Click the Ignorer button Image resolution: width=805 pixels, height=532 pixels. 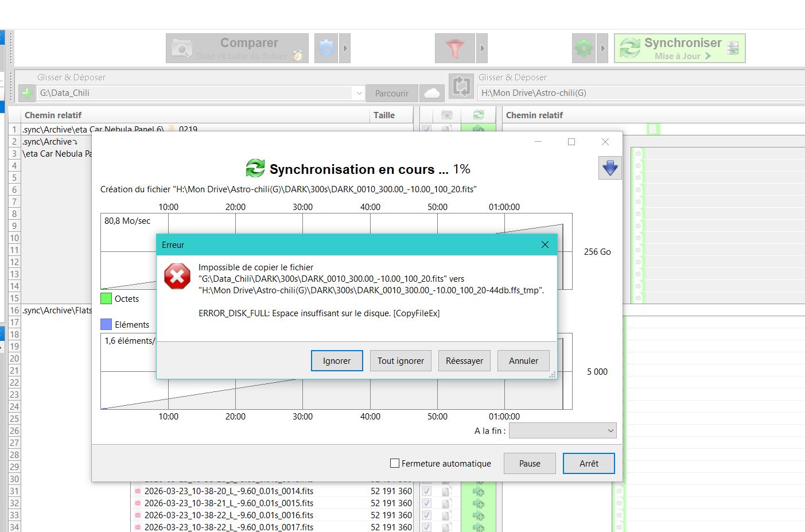(x=337, y=361)
